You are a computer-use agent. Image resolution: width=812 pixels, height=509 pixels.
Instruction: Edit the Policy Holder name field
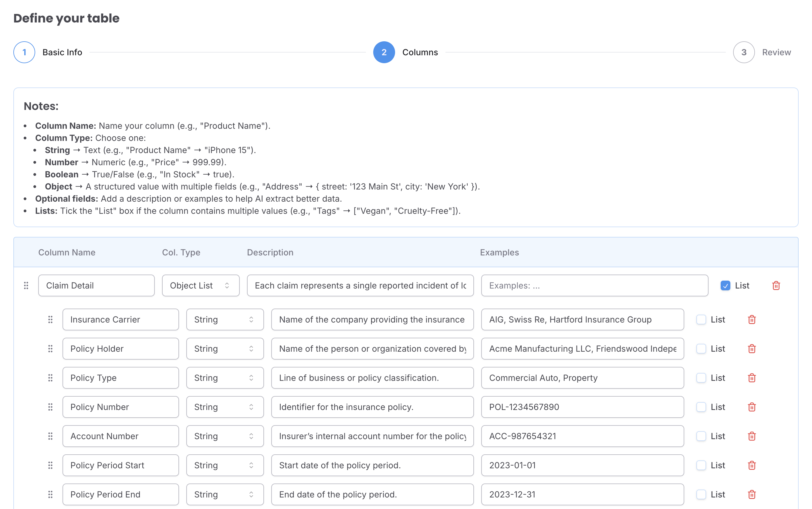121,349
